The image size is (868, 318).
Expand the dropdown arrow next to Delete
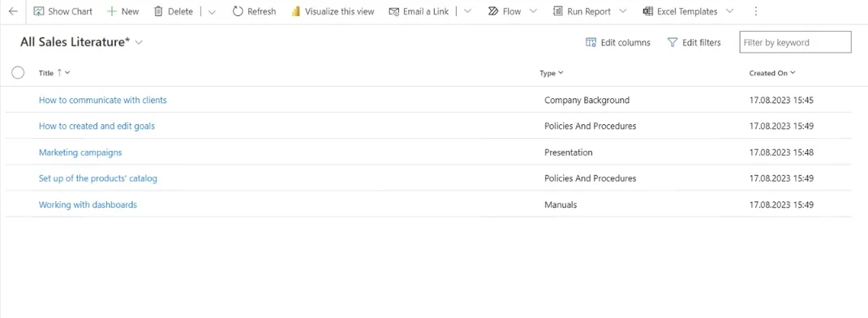[x=212, y=11]
